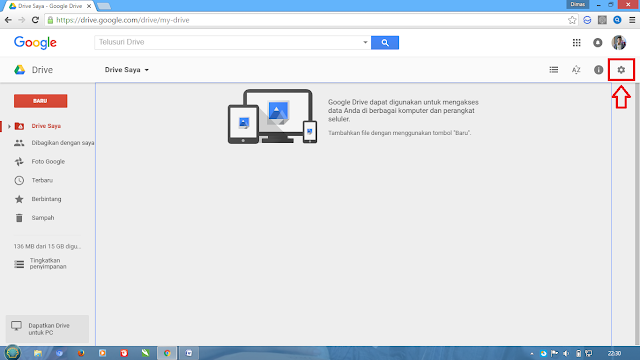Bookmark this page with the star
This screenshot has width=640, height=360.
[x=572, y=20]
